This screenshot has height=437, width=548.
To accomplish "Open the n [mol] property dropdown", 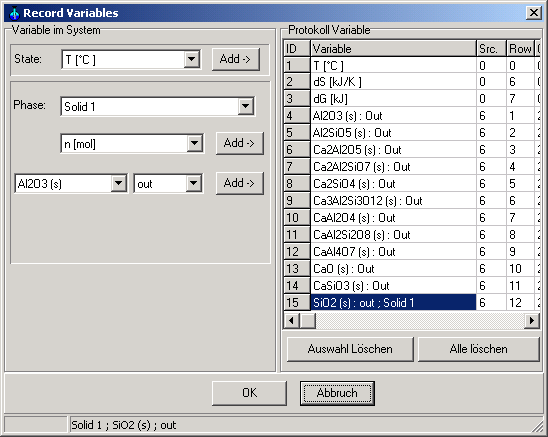I will pyautogui.click(x=194, y=143).
